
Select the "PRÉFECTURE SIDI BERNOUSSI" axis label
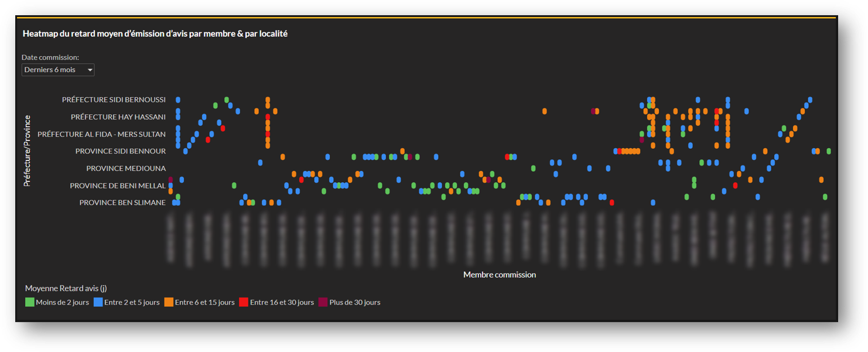(115, 100)
